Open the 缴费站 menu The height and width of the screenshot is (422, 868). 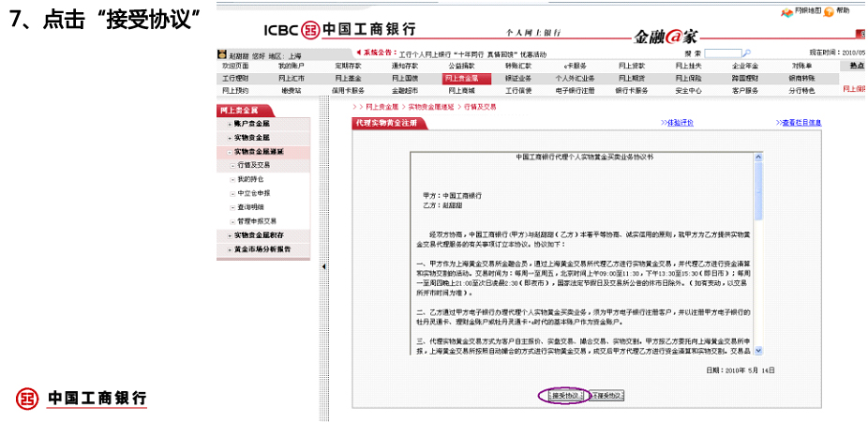tap(292, 90)
